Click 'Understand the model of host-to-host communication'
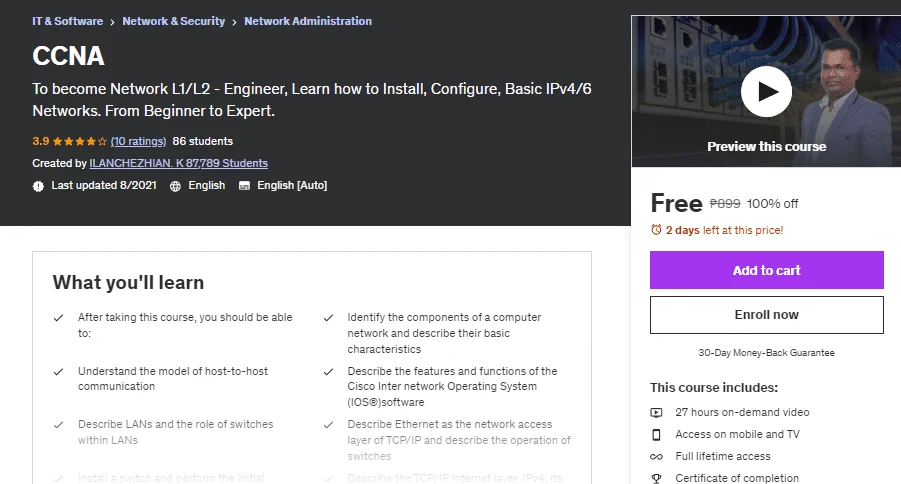The image size is (901, 484). pos(173,379)
